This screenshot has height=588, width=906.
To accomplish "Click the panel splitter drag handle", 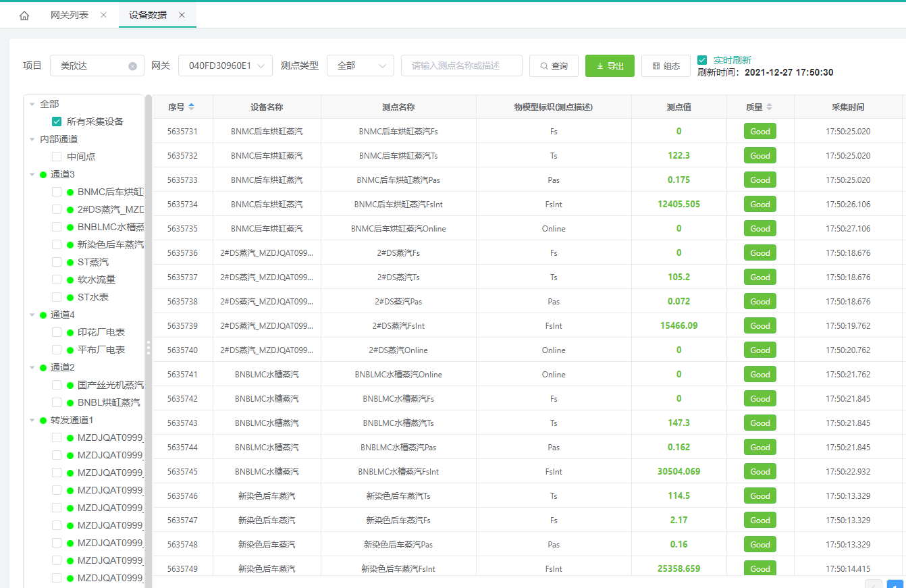I will 149,347.
